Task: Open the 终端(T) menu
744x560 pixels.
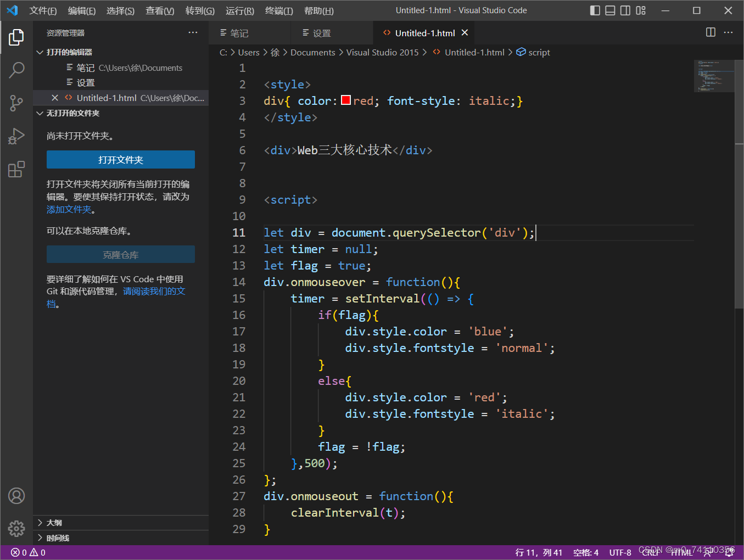Action: (279, 10)
